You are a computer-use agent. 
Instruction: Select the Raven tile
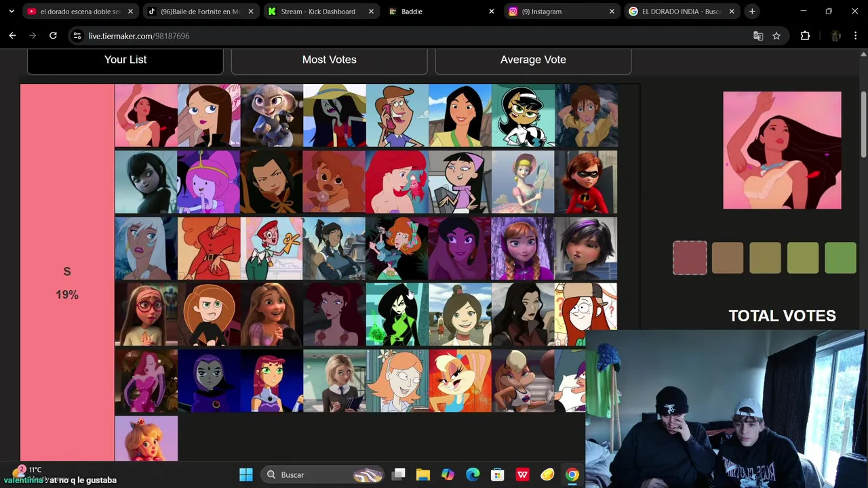click(x=209, y=381)
